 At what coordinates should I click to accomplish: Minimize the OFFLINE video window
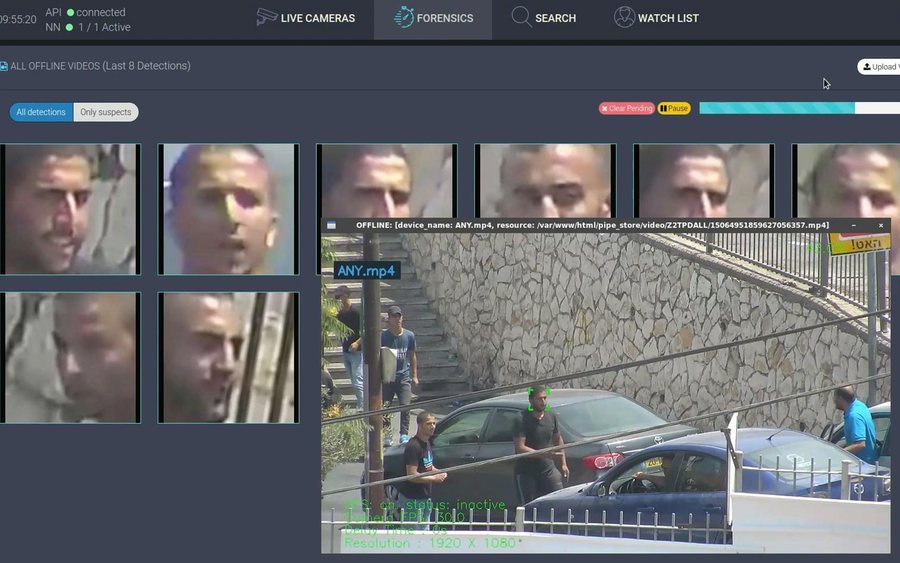[x=854, y=226]
